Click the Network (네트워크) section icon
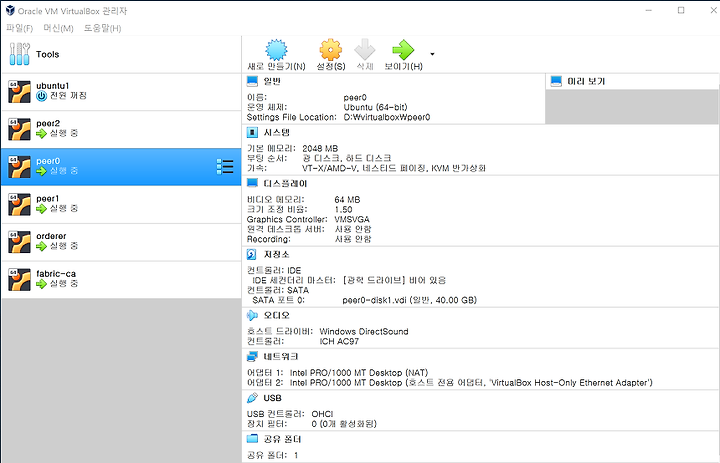Viewport: 720px width, 463px height. (252, 356)
